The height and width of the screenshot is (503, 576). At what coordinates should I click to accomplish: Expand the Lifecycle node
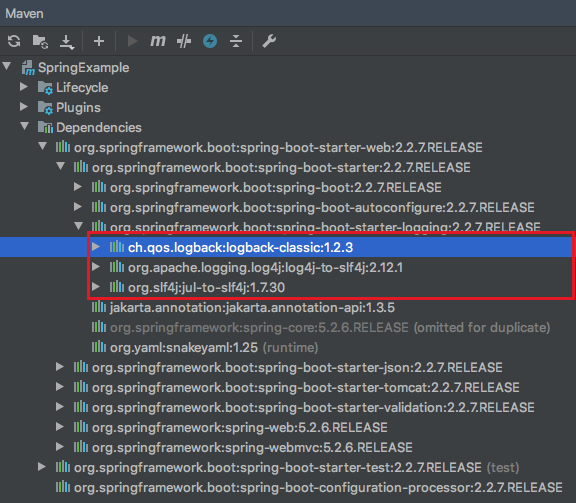point(24,87)
